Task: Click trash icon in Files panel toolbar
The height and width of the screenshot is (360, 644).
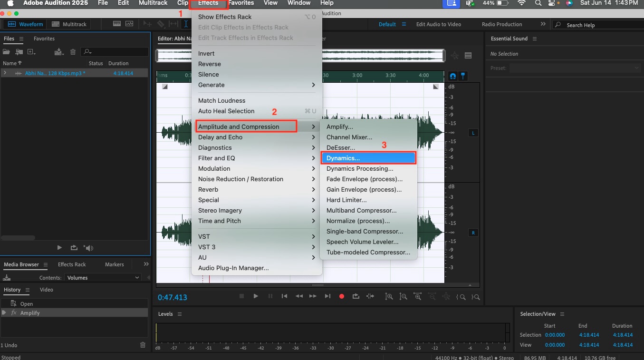Action: point(73,52)
